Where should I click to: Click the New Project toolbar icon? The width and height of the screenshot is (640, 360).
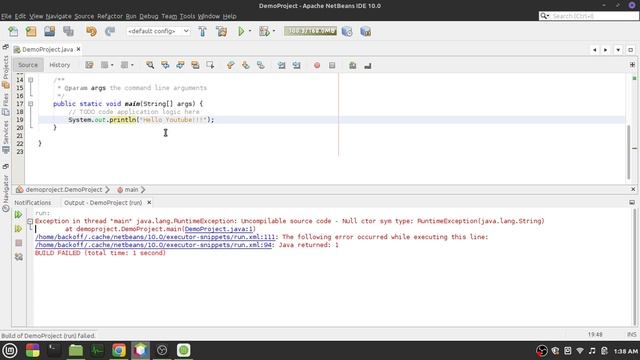point(31,31)
